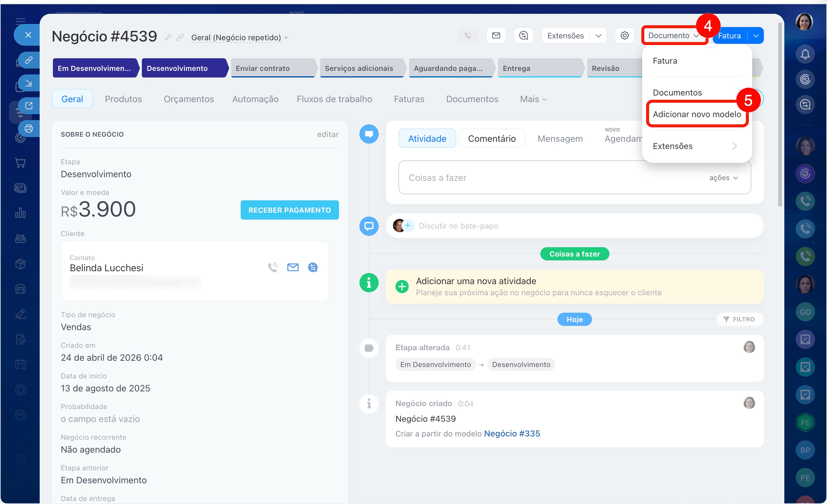
Task: Switch to the Produtos tab
Action: point(123,99)
